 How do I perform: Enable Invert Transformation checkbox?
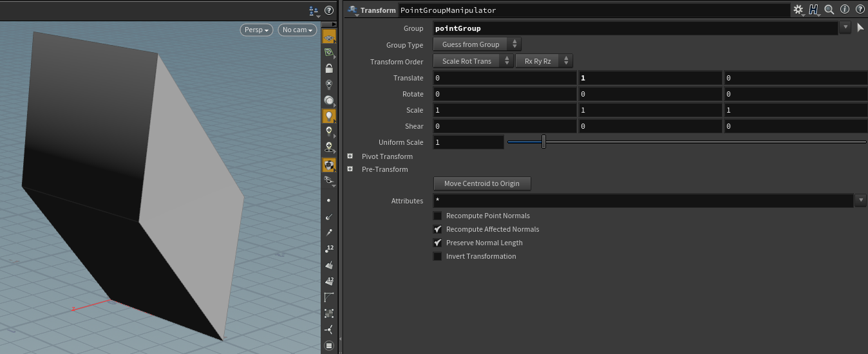(438, 256)
